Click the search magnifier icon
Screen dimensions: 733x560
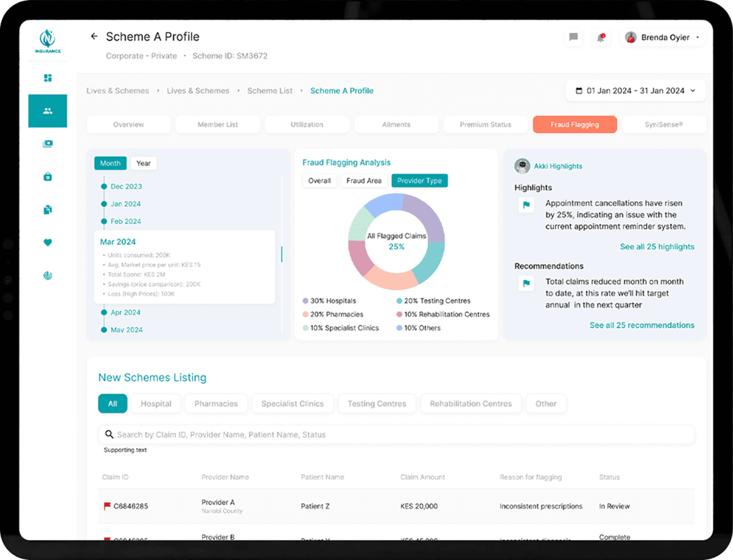pos(109,434)
